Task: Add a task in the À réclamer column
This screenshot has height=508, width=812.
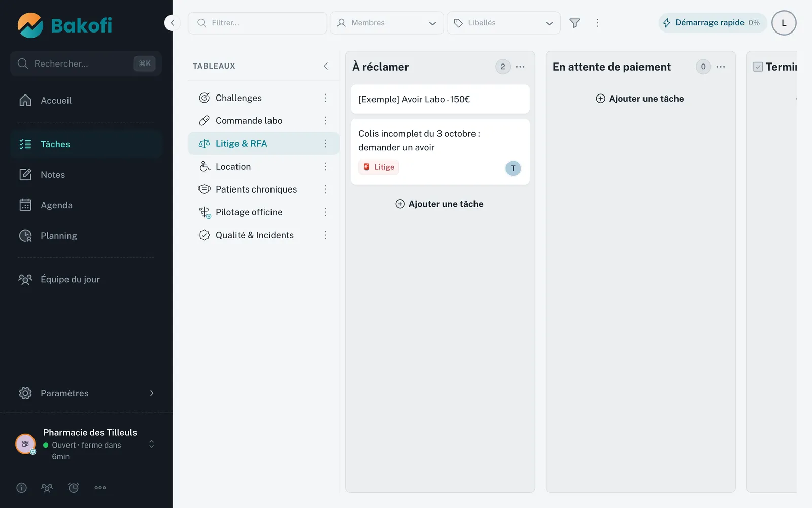Action: point(439,204)
